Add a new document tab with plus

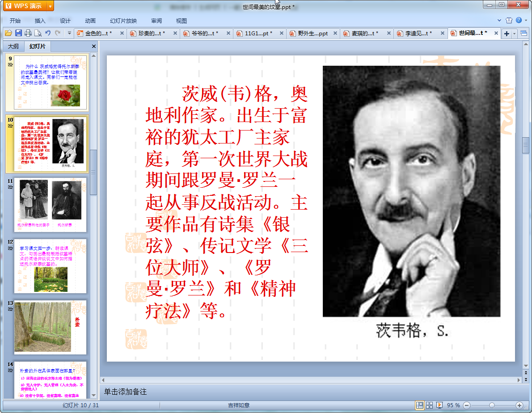[507, 34]
